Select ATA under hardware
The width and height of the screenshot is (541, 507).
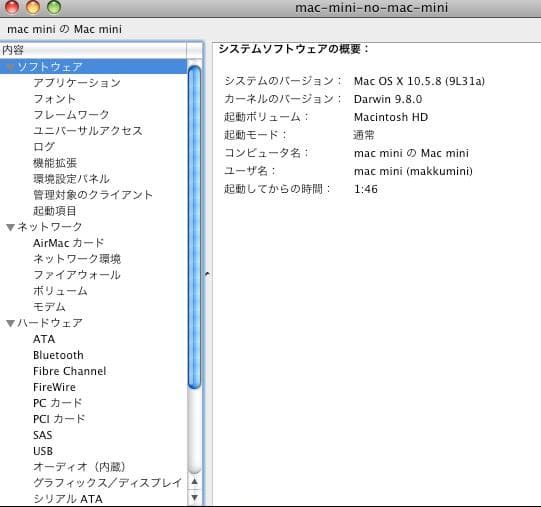[x=44, y=339]
